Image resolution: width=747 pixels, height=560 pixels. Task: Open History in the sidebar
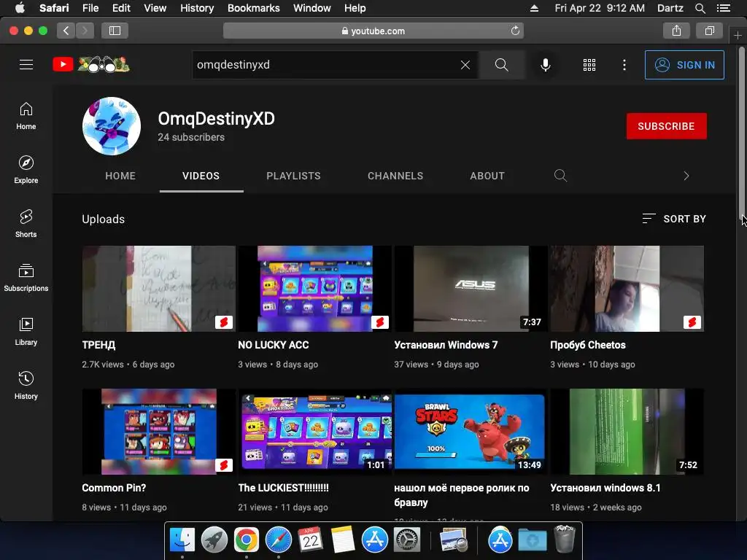click(x=26, y=385)
